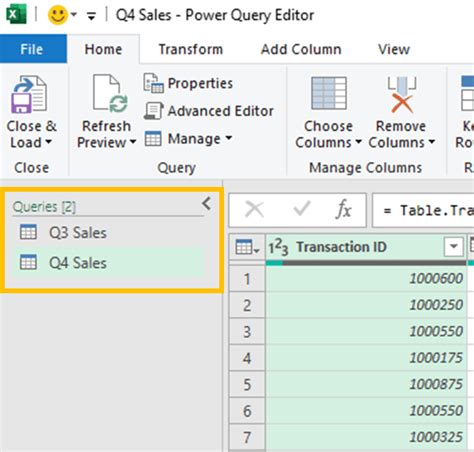This screenshot has height=452, width=474.
Task: Click the Excel application icon in title bar
Action: [x=16, y=15]
